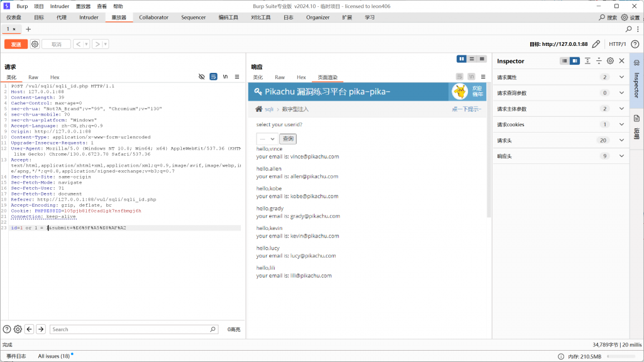Switch to top-bottom request/response layout

click(472, 59)
